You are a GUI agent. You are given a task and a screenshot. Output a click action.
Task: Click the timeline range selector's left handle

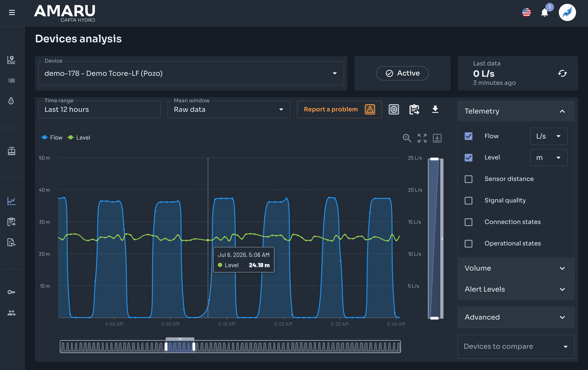tap(166, 346)
